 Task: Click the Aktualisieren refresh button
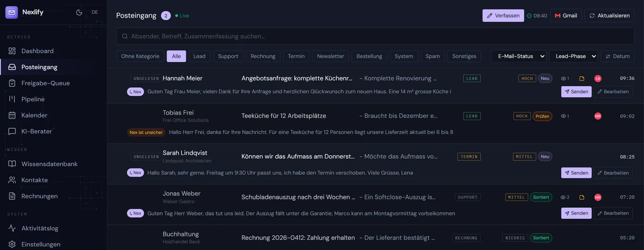coord(609,16)
